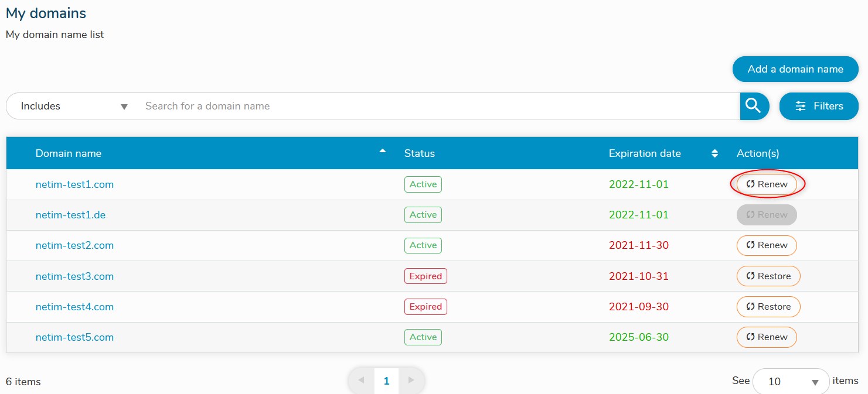Click disabled Renew for netim-test1.de
868x394 pixels.
point(767,215)
